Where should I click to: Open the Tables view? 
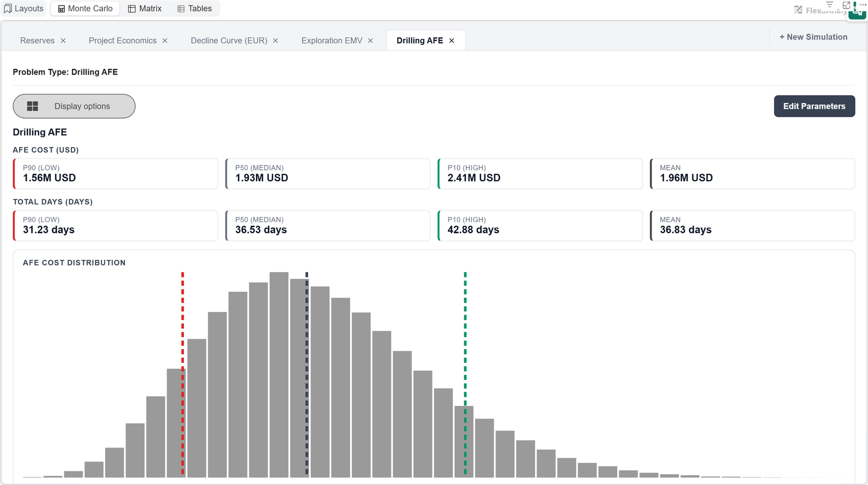coord(195,9)
